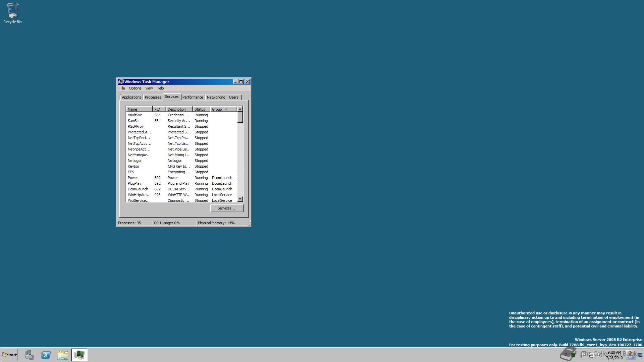The image size is (644, 362).
Task: Open the View menu
Action: [x=149, y=88]
